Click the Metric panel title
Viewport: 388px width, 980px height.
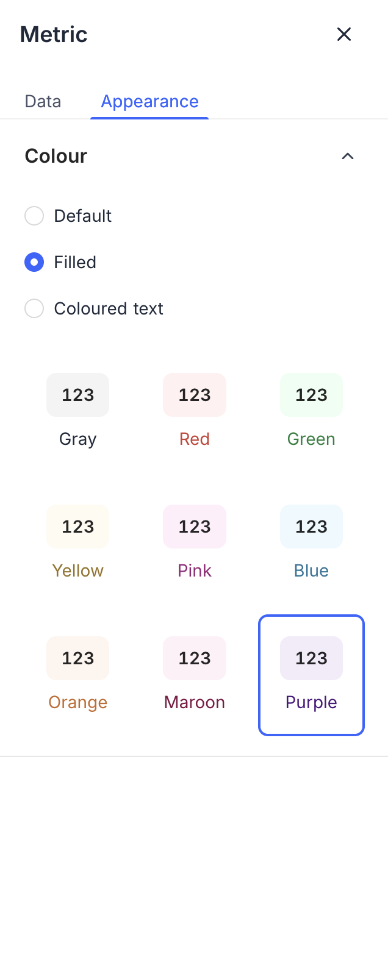pyautogui.click(x=53, y=34)
